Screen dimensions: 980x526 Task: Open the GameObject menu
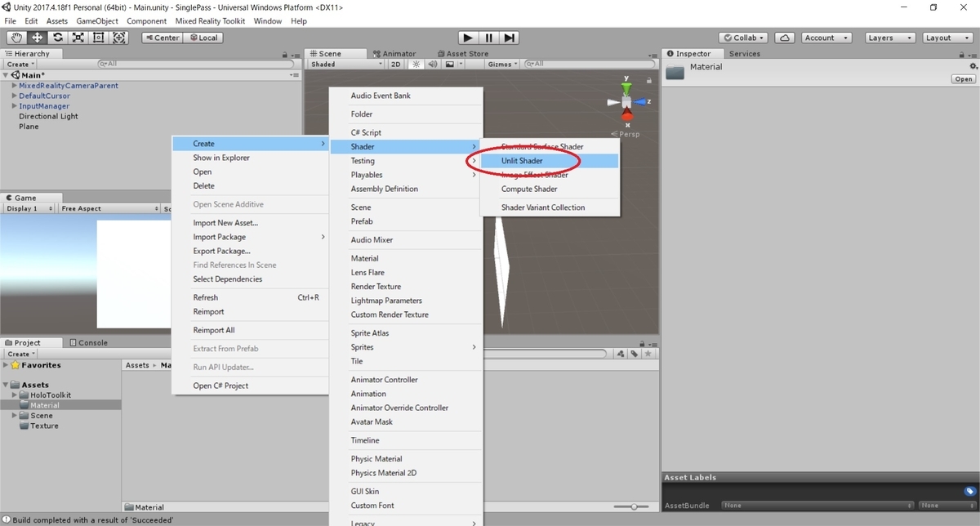point(97,20)
